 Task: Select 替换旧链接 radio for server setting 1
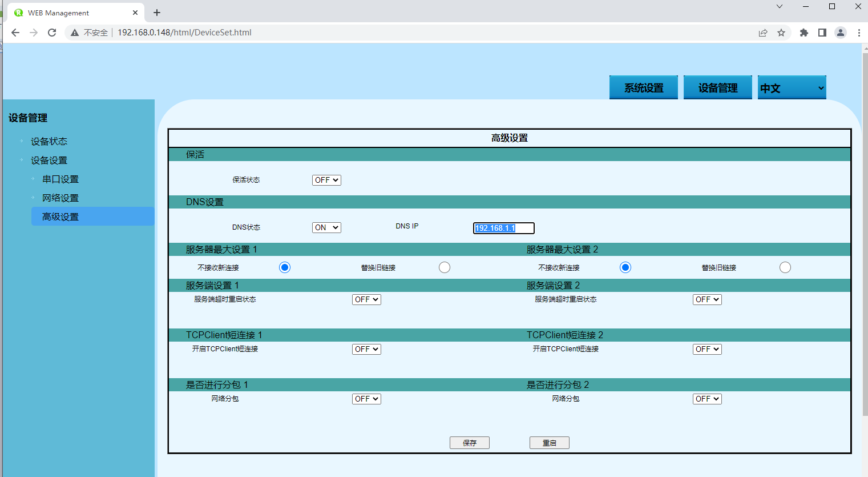tap(445, 267)
